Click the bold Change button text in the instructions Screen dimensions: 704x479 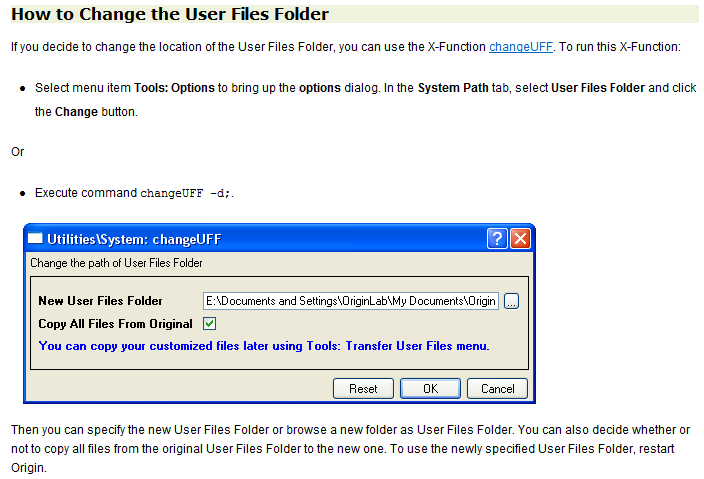coord(76,112)
